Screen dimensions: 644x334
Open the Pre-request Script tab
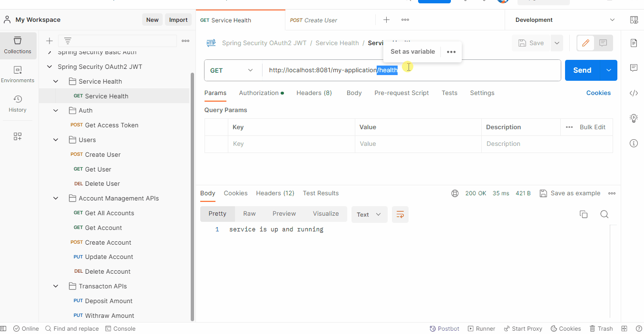401,93
